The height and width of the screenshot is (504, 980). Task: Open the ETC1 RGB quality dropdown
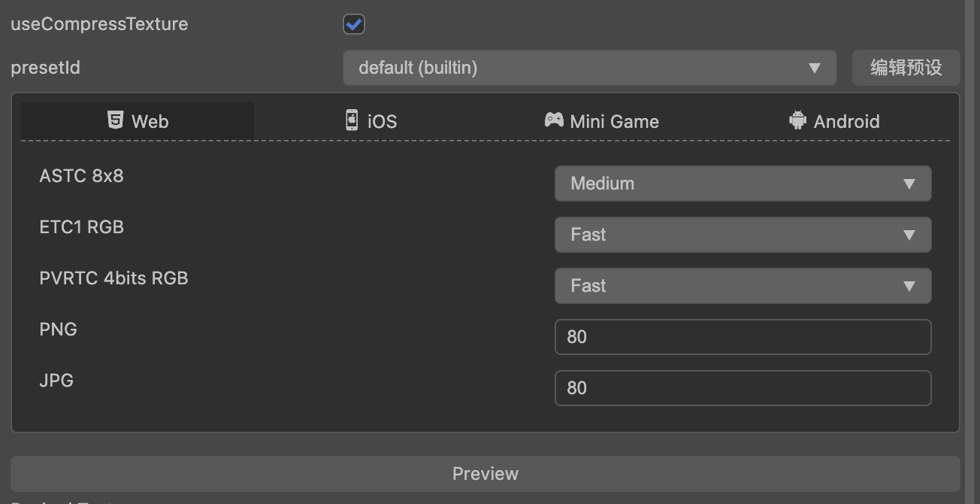[742, 235]
